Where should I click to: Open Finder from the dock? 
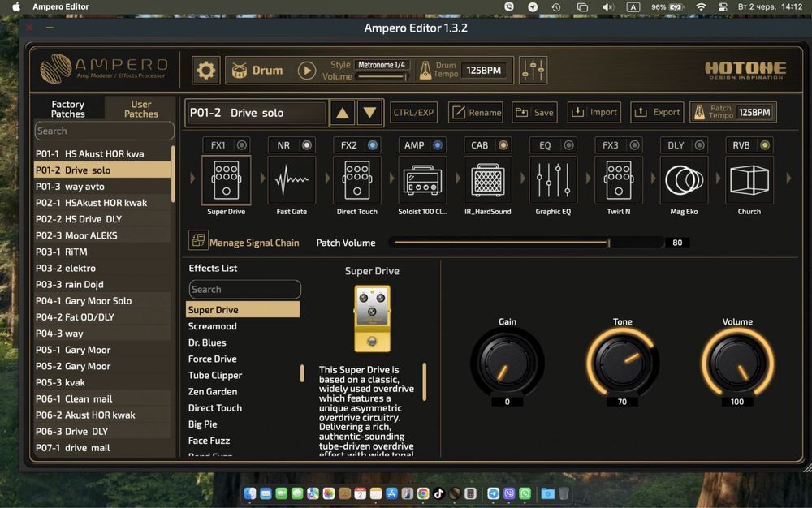(250, 493)
